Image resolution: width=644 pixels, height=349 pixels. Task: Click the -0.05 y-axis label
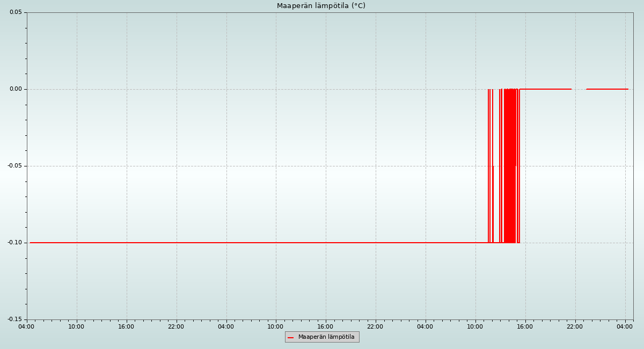14,166
